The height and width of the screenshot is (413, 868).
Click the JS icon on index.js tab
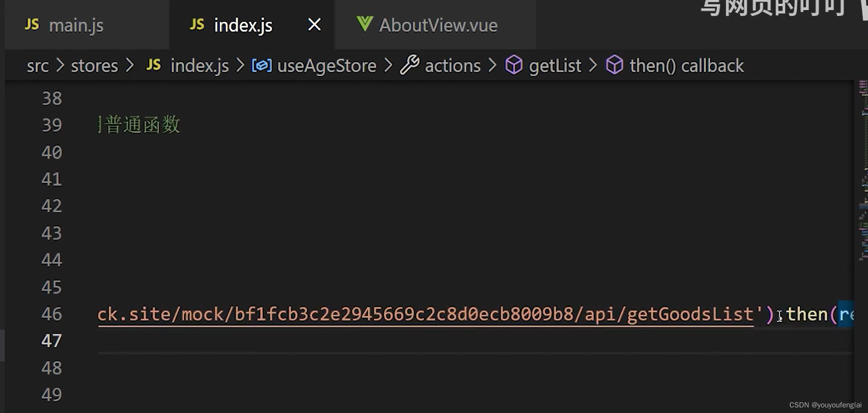click(x=197, y=25)
